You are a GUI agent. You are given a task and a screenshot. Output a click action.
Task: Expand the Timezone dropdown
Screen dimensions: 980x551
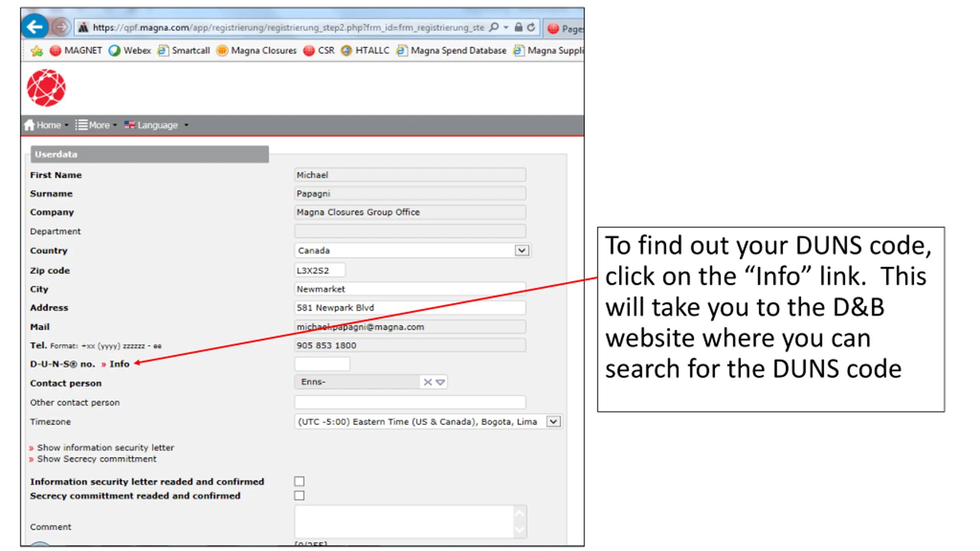[553, 422]
